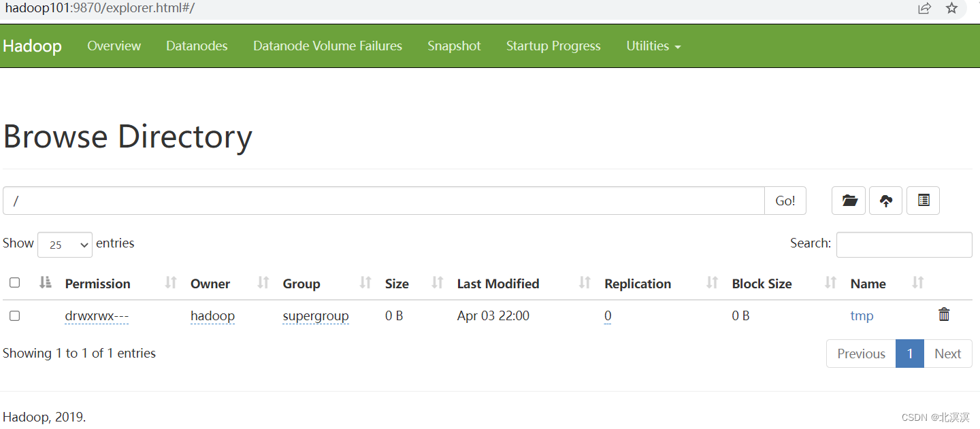Open the Snapshot menu item
The height and width of the screenshot is (429, 980).
(x=454, y=46)
